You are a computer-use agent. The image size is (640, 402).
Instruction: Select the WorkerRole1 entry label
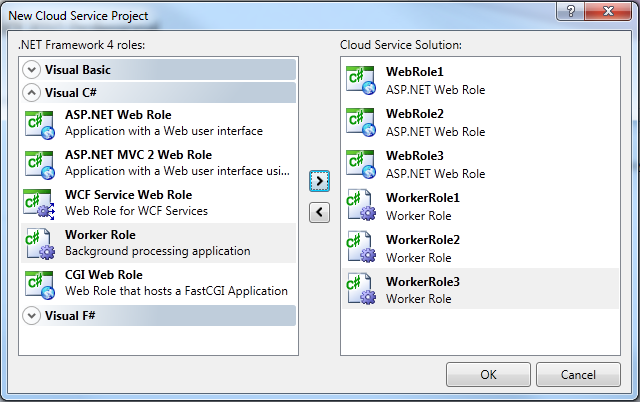(422, 198)
